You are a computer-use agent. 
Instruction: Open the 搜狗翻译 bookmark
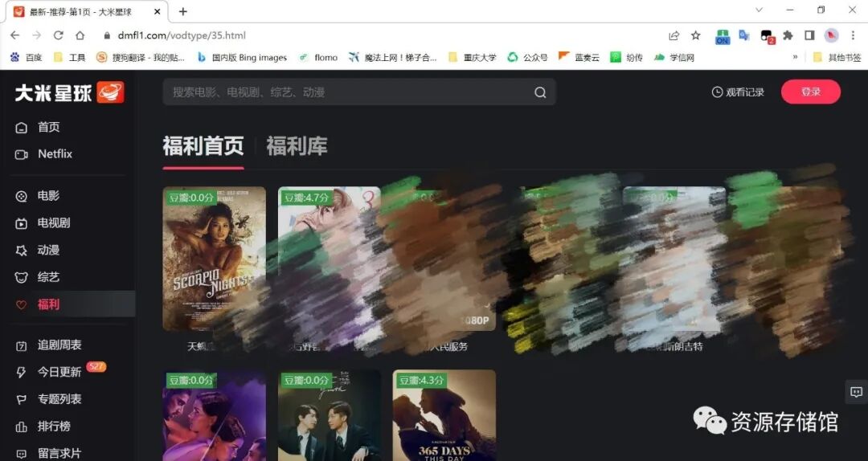pyautogui.click(x=141, y=57)
